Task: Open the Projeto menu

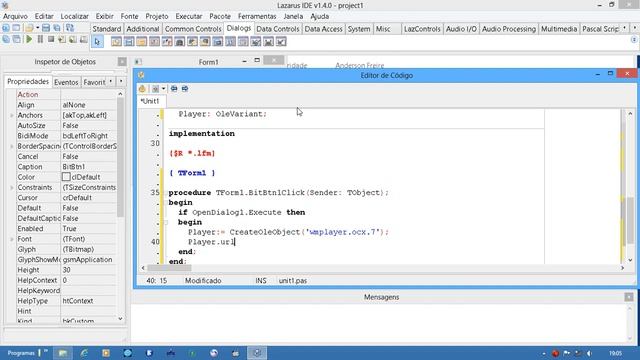Action: click(157, 16)
